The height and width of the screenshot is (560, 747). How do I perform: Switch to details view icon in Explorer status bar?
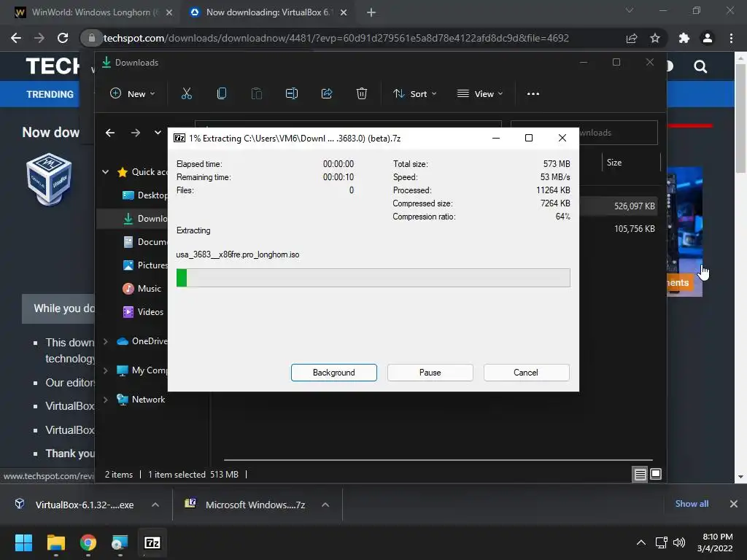(x=640, y=474)
